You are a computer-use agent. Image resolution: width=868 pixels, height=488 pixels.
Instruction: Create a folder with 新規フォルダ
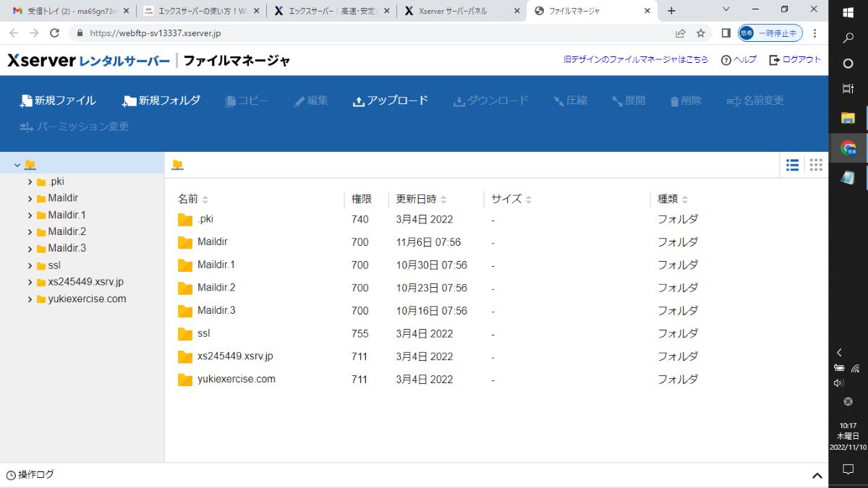tap(161, 100)
